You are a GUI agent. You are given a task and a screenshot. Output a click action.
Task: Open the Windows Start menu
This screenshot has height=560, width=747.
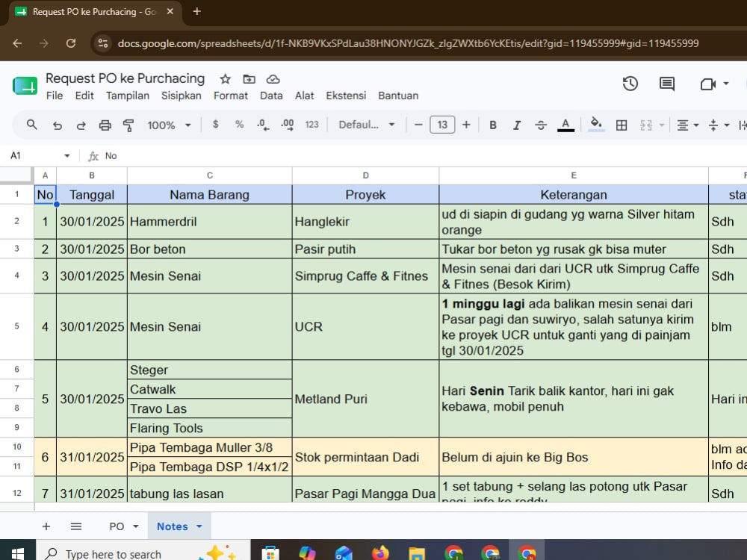point(18,553)
